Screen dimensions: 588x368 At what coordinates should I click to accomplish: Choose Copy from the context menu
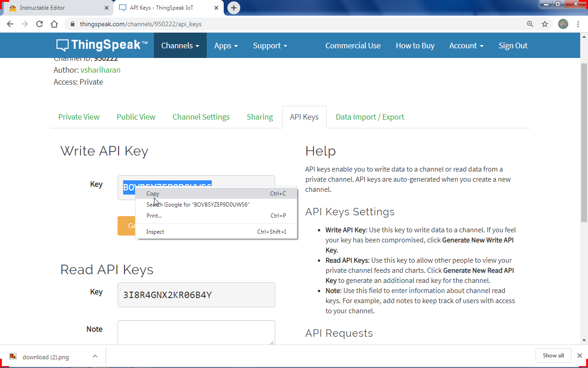216,194
